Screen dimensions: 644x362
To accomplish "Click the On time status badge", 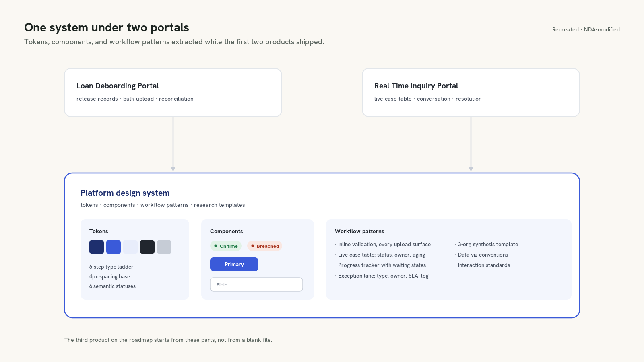I will (226, 246).
